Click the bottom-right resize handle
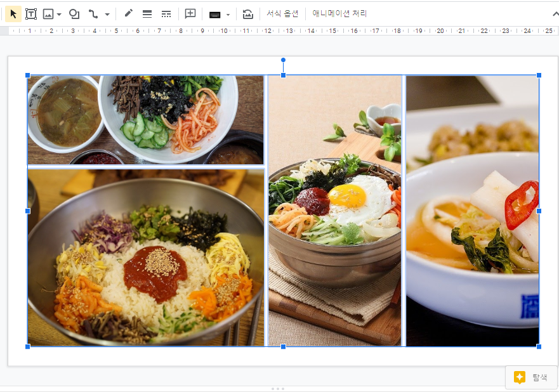The image size is (559, 392). (x=539, y=346)
